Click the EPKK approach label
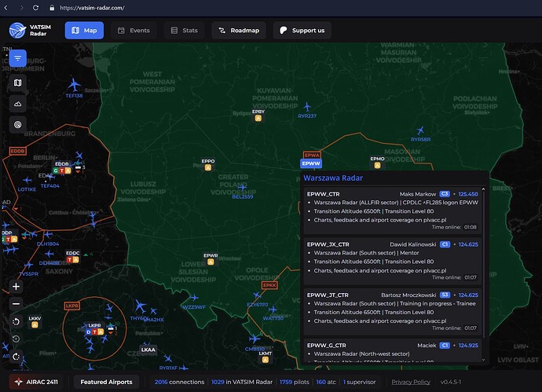The height and width of the screenshot is (392, 542). (269, 285)
